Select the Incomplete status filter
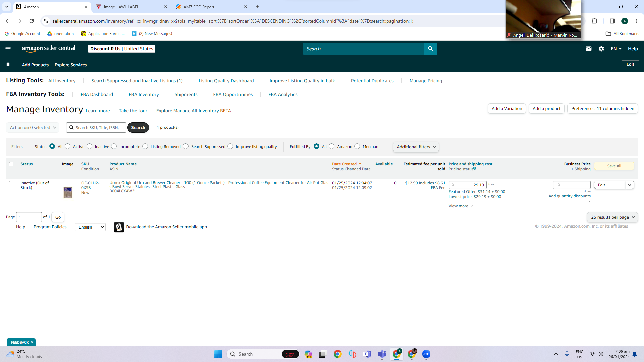Image resolution: width=644 pixels, height=362 pixels. (x=114, y=146)
